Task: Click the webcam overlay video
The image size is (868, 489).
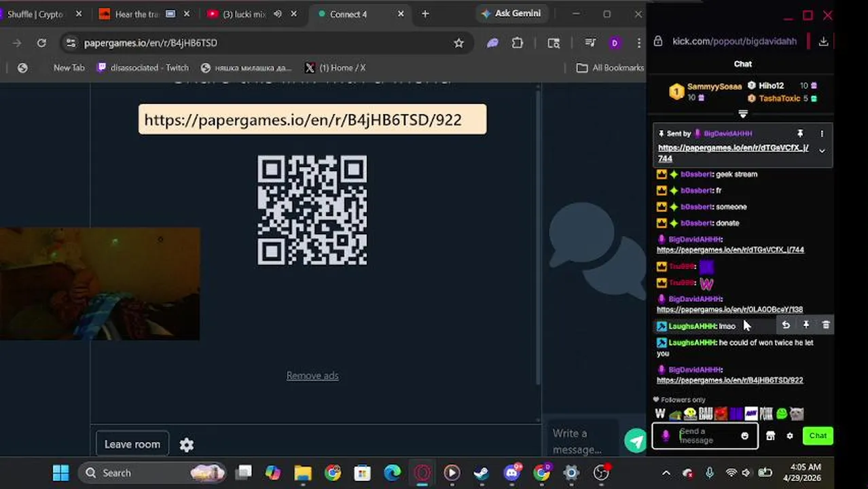Action: [100, 284]
